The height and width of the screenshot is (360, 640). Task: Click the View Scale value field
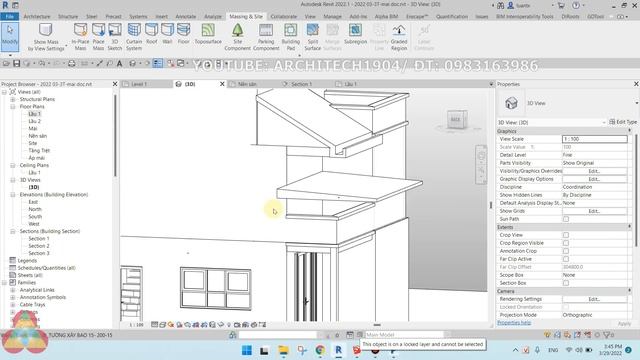595,139
